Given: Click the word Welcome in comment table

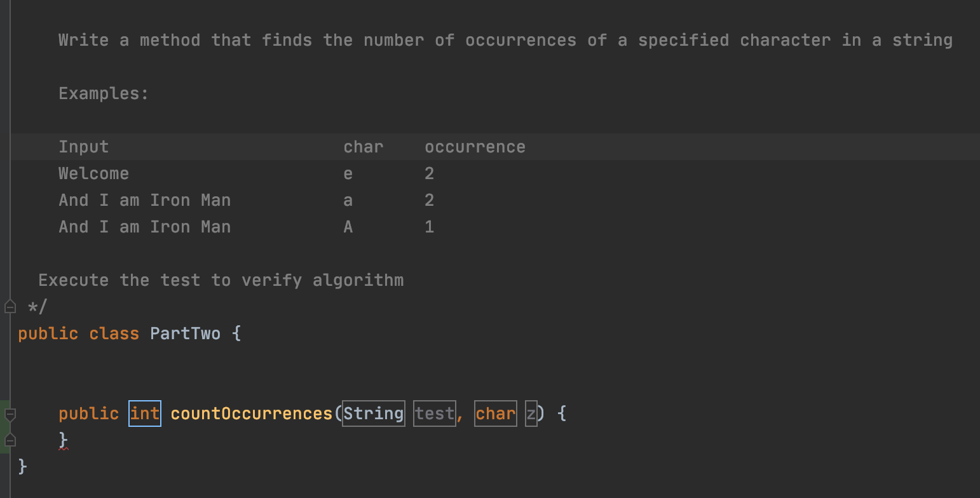Looking at the screenshot, I should pos(93,173).
